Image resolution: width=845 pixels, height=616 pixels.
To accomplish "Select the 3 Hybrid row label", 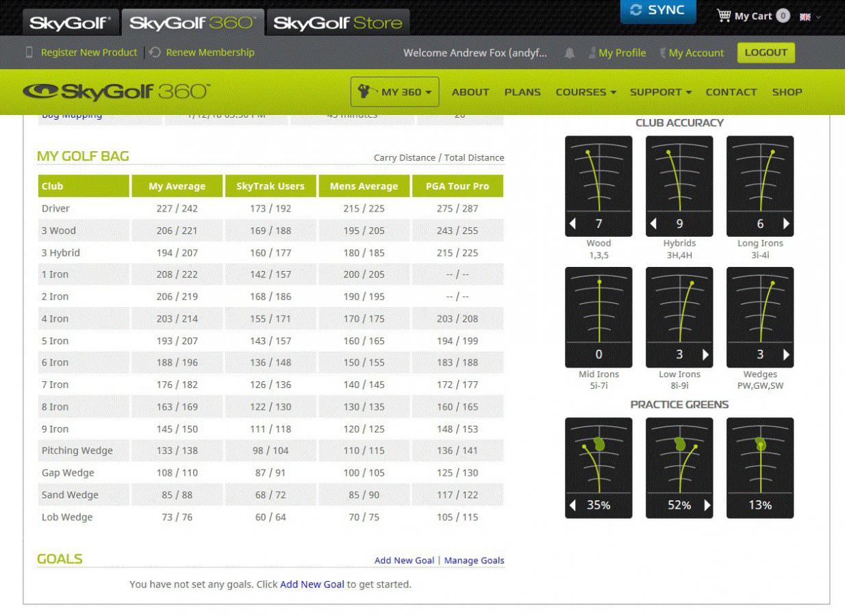I will [x=61, y=253].
